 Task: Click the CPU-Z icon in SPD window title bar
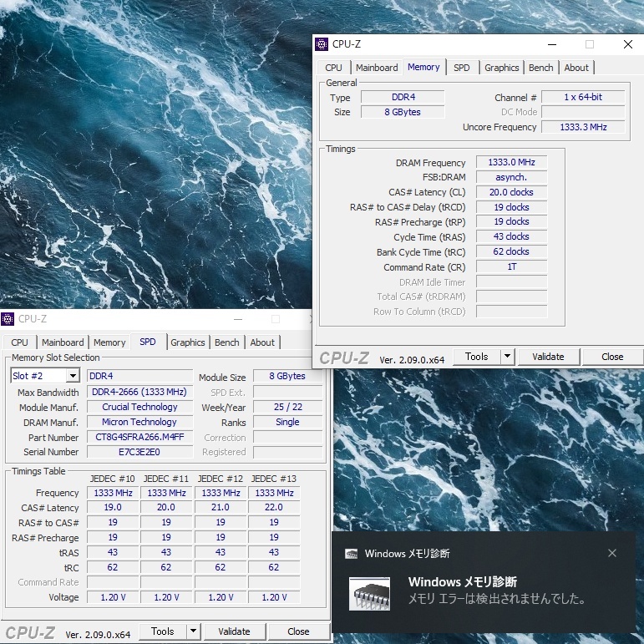coord(8,319)
